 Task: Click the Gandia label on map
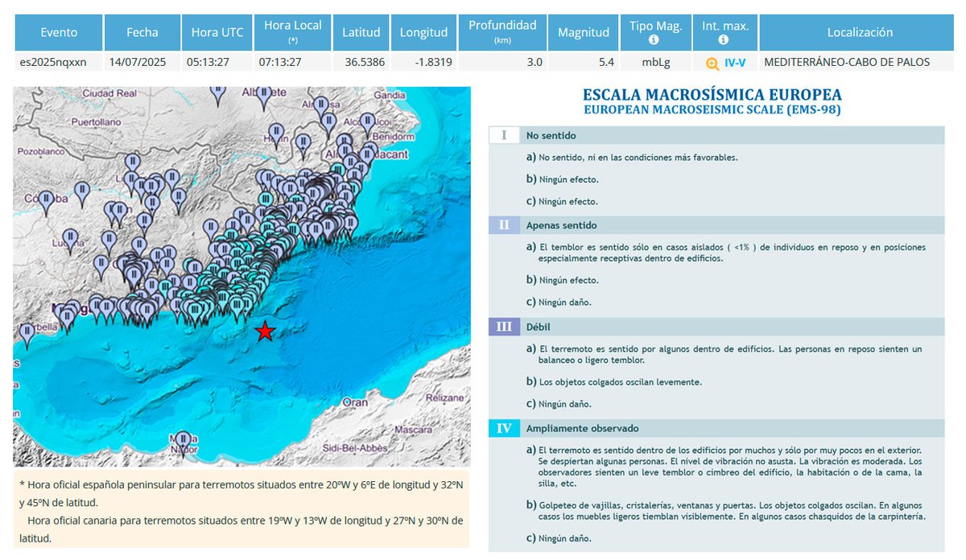click(x=390, y=94)
